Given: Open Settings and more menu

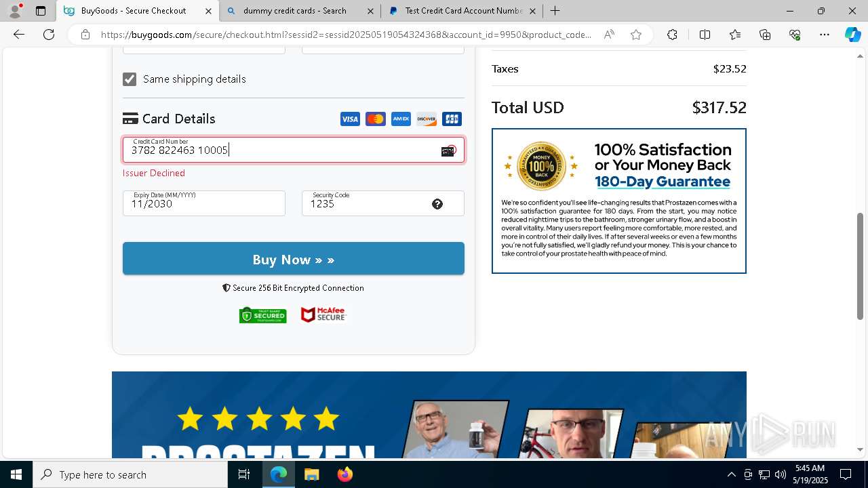Looking at the screenshot, I should pos(825,35).
